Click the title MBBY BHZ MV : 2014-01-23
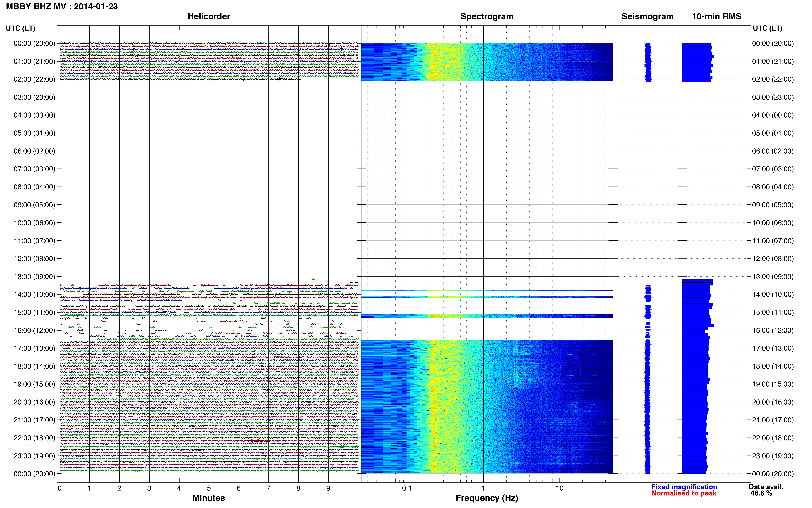 pyautogui.click(x=62, y=6)
